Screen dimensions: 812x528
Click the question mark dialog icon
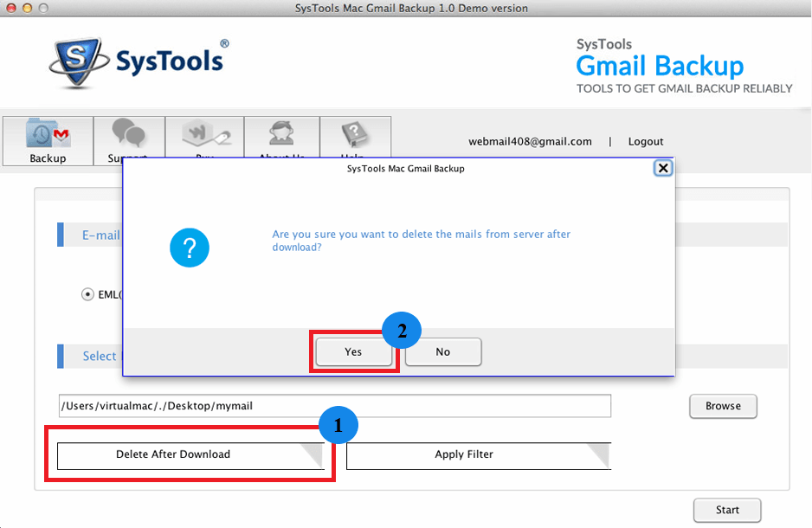tap(190, 248)
